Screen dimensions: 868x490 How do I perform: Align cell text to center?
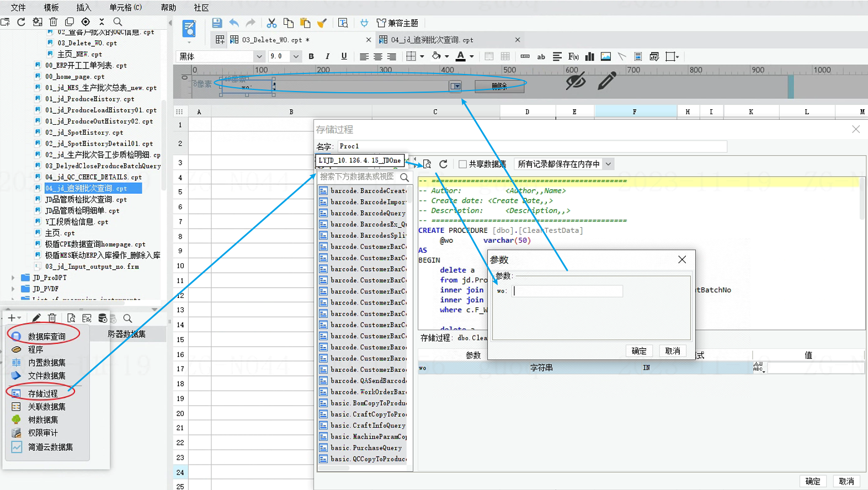[378, 56]
